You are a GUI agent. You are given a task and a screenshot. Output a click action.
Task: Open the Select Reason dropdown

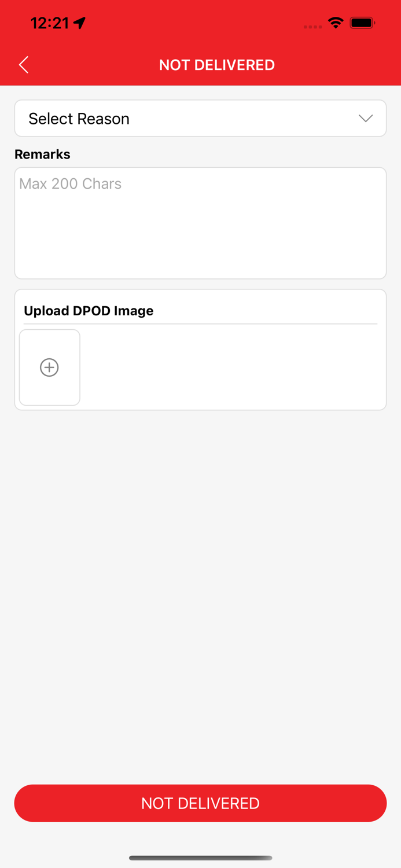coord(200,119)
